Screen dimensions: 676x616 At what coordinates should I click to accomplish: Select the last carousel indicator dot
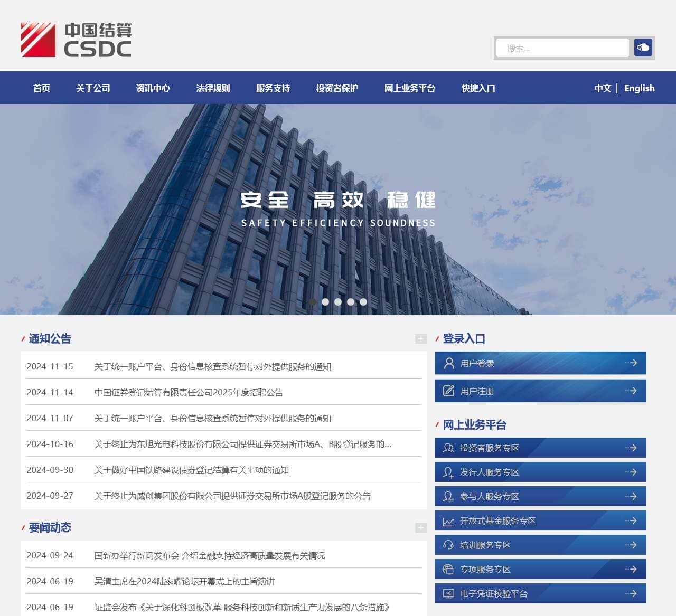tap(363, 302)
